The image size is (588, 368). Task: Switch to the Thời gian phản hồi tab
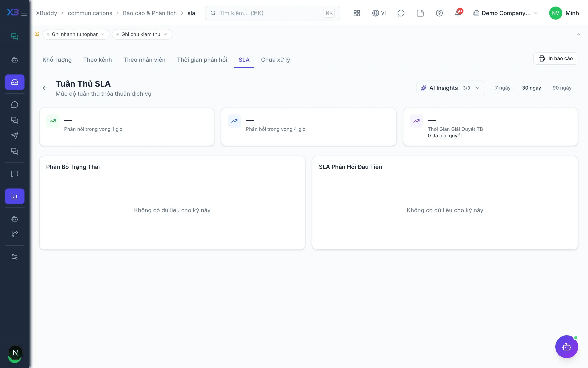[202, 60]
